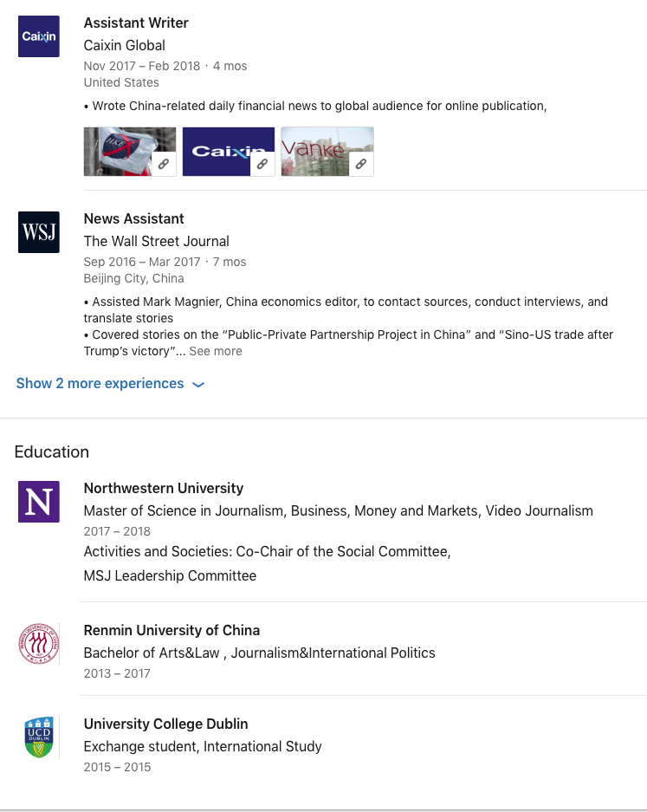647x812 pixels.
Task: Open the Northwestern University school title
Action: click(163, 488)
